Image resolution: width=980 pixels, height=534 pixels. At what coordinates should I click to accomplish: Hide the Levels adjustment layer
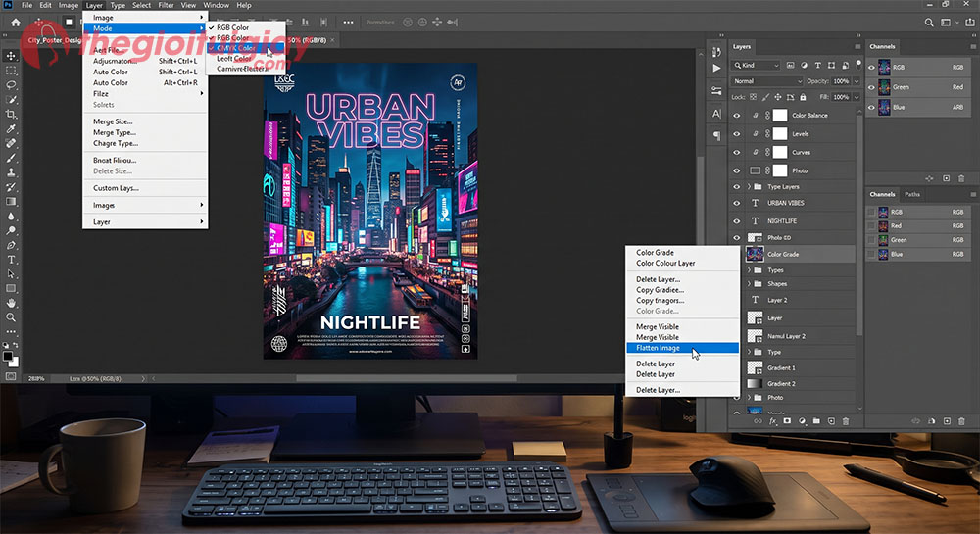tap(737, 133)
